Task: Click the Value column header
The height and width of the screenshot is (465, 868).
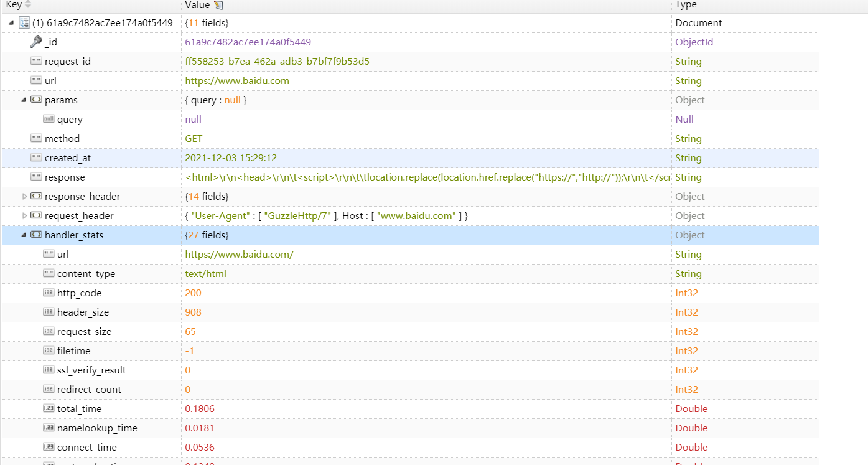Action: [x=197, y=5]
